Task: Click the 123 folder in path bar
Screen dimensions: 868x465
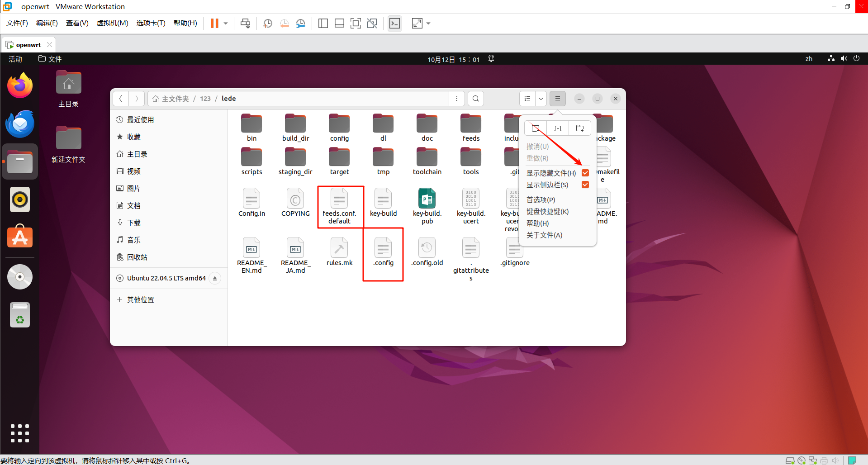Action: pyautogui.click(x=205, y=99)
